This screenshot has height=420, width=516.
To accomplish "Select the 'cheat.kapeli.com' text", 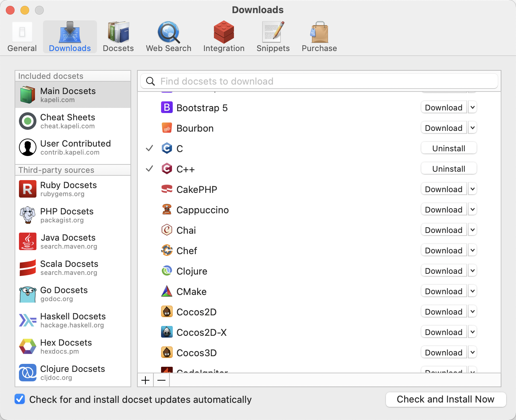I will (67, 126).
